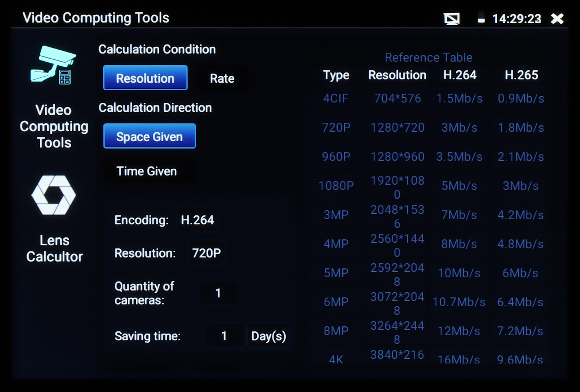Select Space Given calculation direction
Screen dimensions: 580x392
point(149,136)
